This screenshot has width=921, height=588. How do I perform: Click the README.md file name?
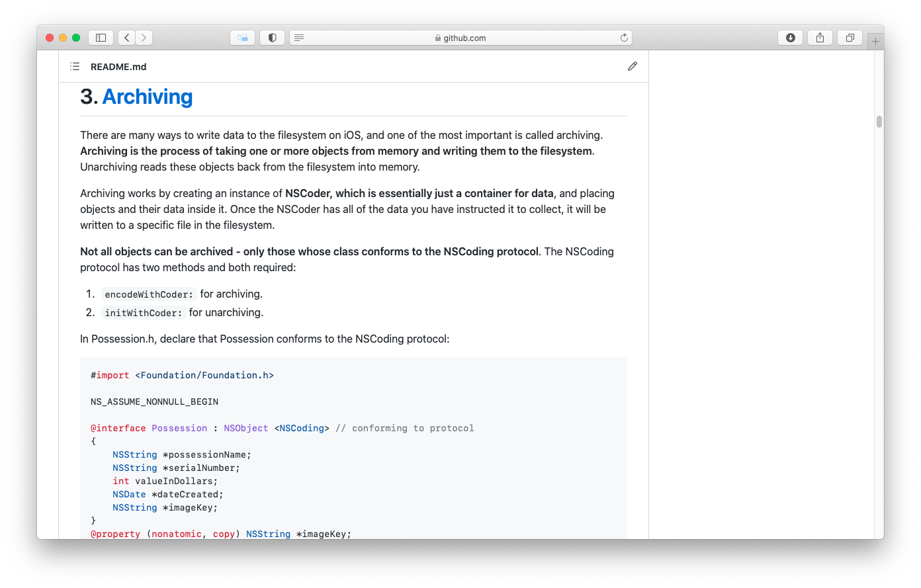click(x=118, y=67)
